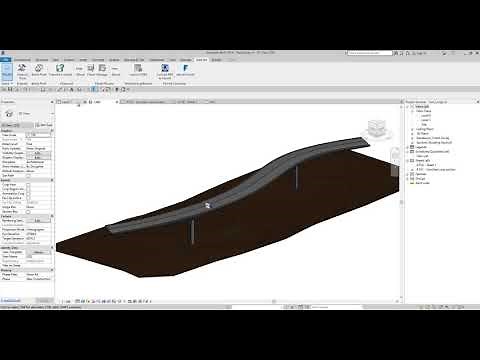Close the Properties palette
Image resolution: width=480 pixels, height=360 pixels.
(52, 102)
